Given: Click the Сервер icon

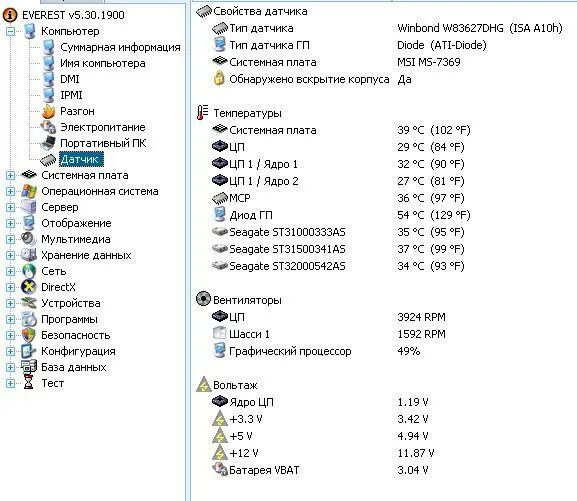Looking at the screenshot, I should (x=29, y=207).
